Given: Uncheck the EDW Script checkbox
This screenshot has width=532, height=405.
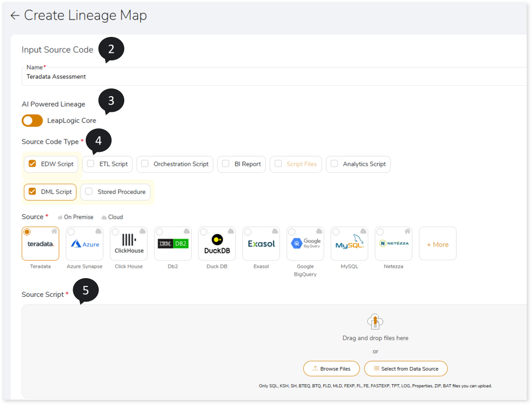Looking at the screenshot, I should 32,164.
